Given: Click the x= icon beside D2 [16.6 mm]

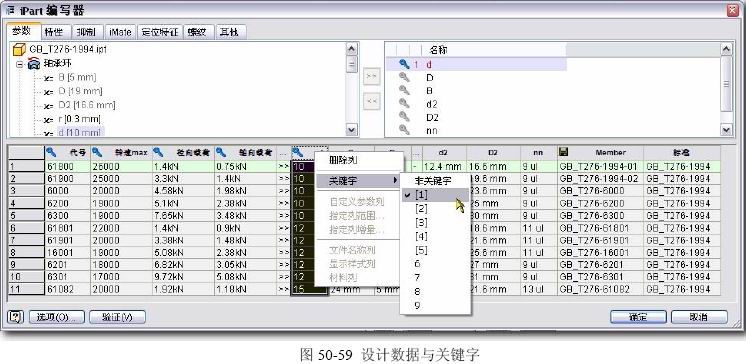Looking at the screenshot, I should coord(48,105).
